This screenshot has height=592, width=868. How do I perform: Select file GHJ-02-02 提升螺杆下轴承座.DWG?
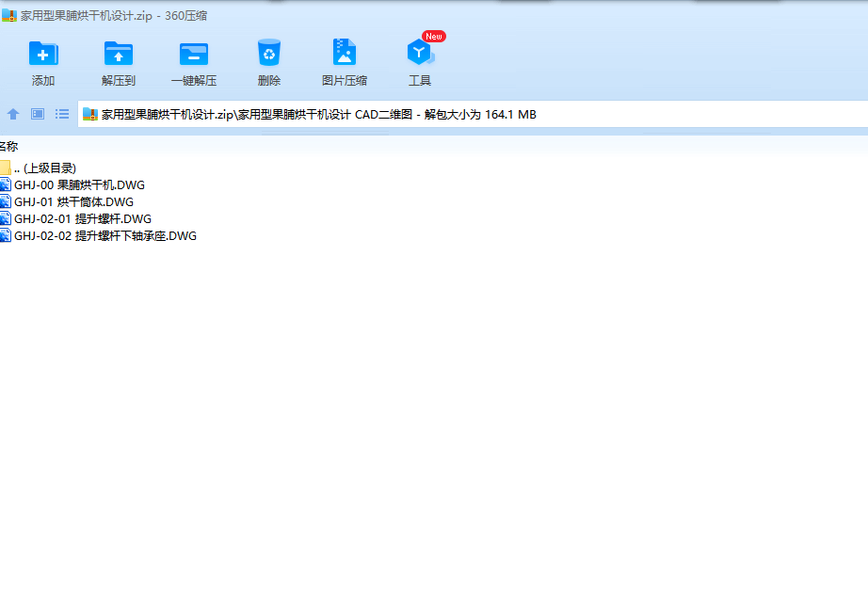(99, 236)
